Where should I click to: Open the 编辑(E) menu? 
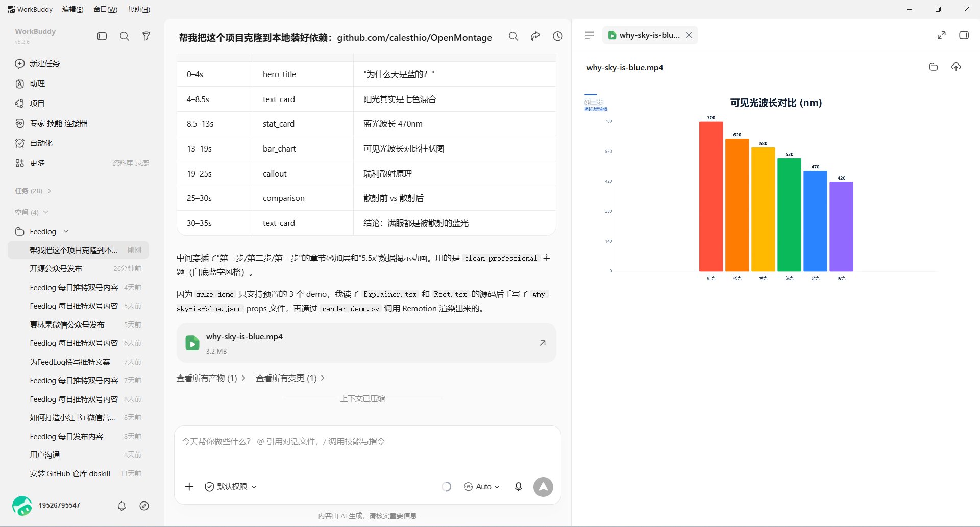tap(72, 9)
